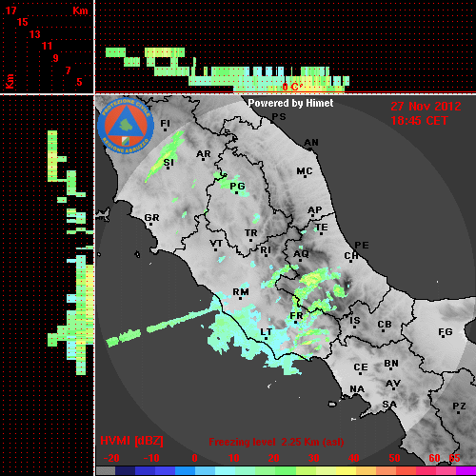Click the LT city label
Image resolution: width=476 pixels, height=476 pixels.
pyautogui.click(x=267, y=332)
